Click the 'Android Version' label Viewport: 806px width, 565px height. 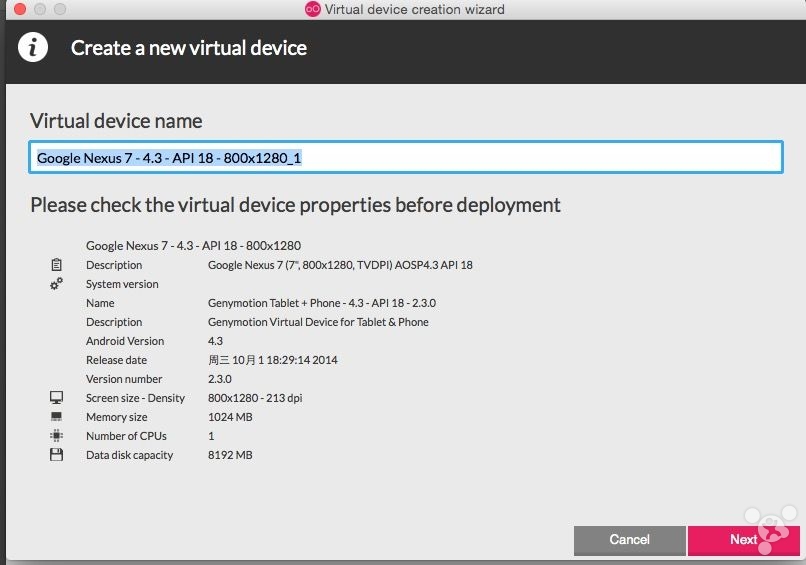125,341
